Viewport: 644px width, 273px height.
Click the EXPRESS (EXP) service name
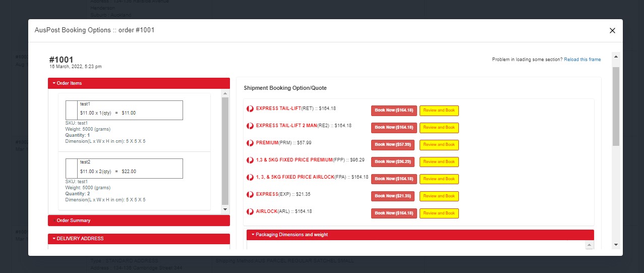267,194
